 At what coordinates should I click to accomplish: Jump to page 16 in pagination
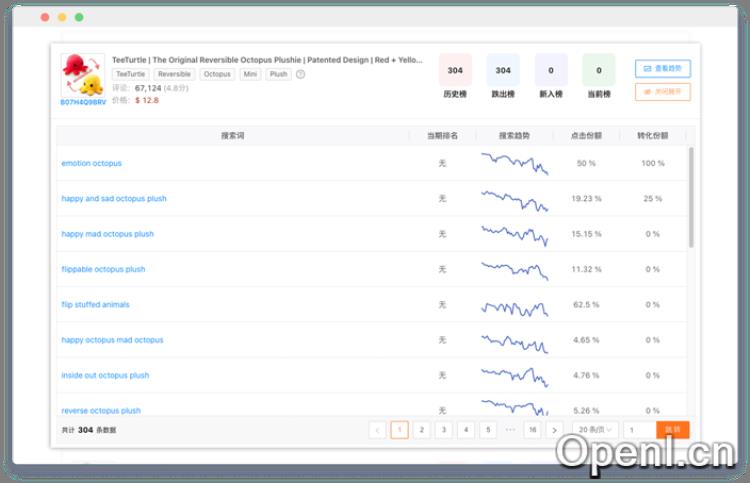point(532,430)
